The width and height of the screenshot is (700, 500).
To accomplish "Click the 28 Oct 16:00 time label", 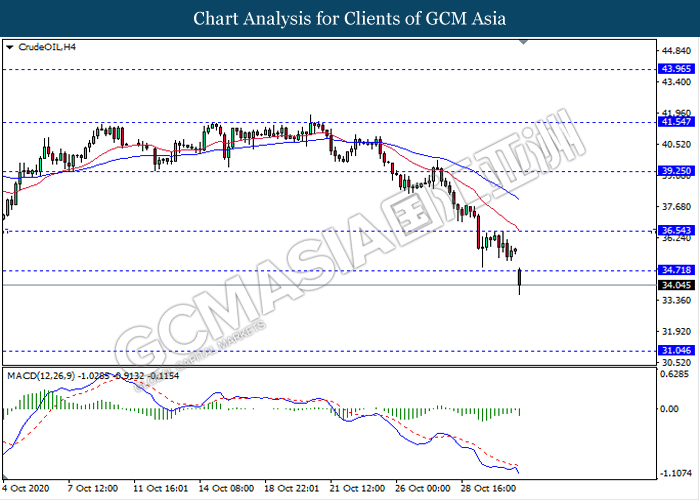I will pyautogui.click(x=488, y=488).
